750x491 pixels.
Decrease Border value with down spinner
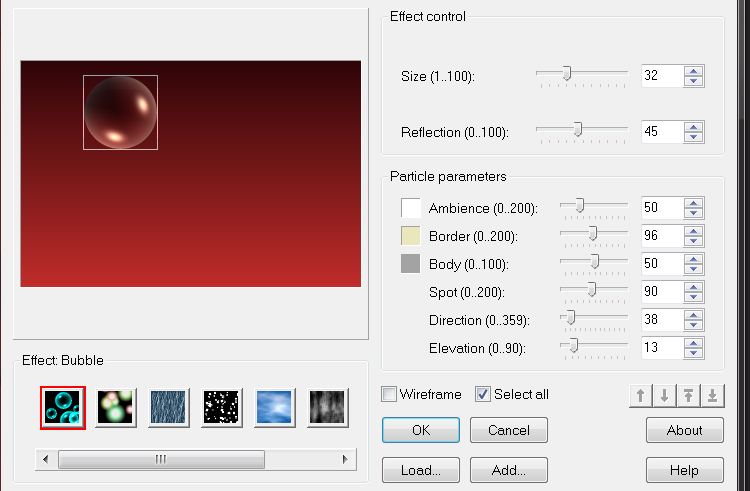(x=694, y=241)
